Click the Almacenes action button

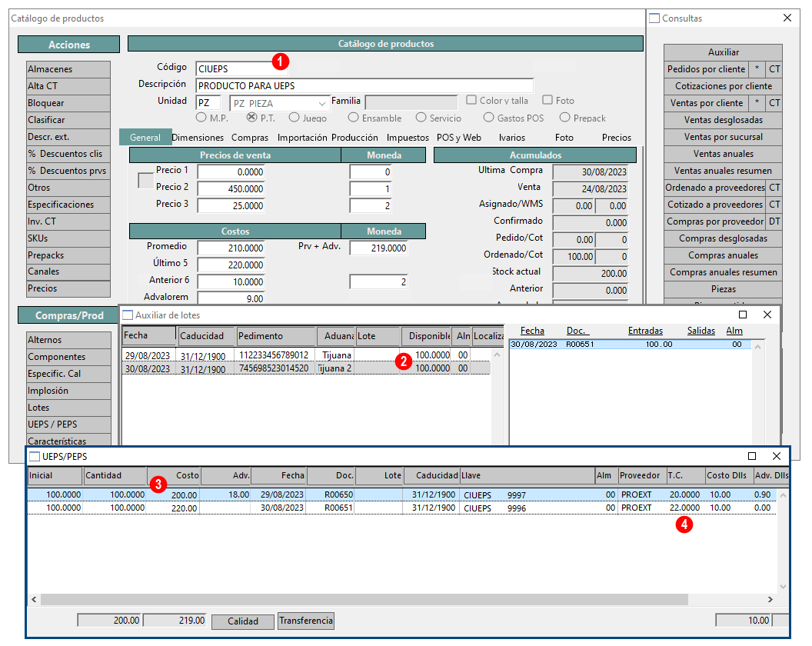pyautogui.click(x=68, y=69)
